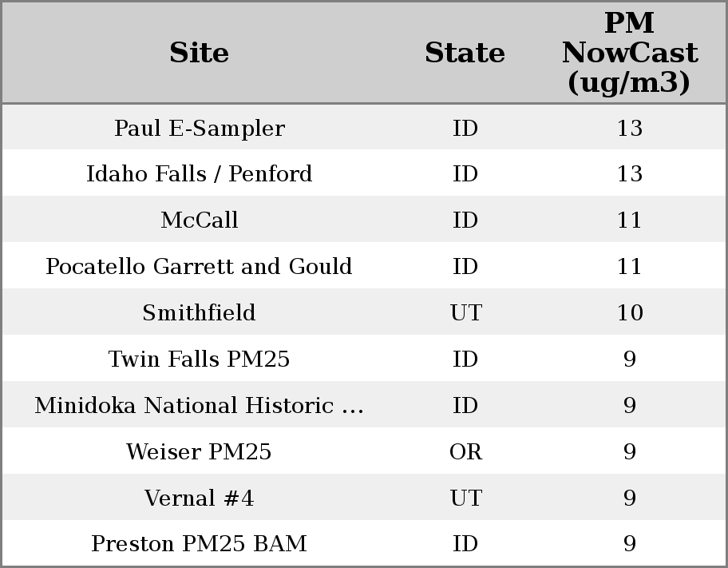Open the Idaho Falls / Penford site

200,174
